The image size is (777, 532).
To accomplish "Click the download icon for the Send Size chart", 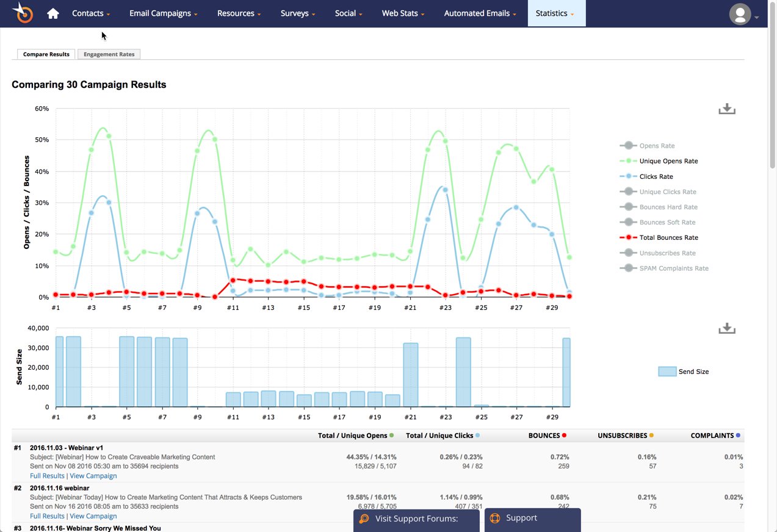I will tap(726, 328).
